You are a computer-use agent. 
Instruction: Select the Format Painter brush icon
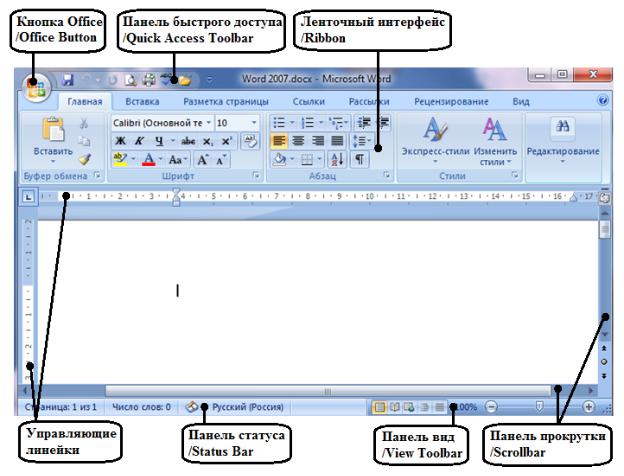pyautogui.click(x=85, y=159)
